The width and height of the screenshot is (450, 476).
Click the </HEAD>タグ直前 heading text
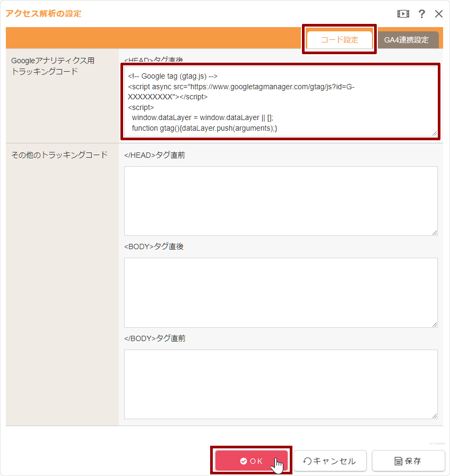154,155
